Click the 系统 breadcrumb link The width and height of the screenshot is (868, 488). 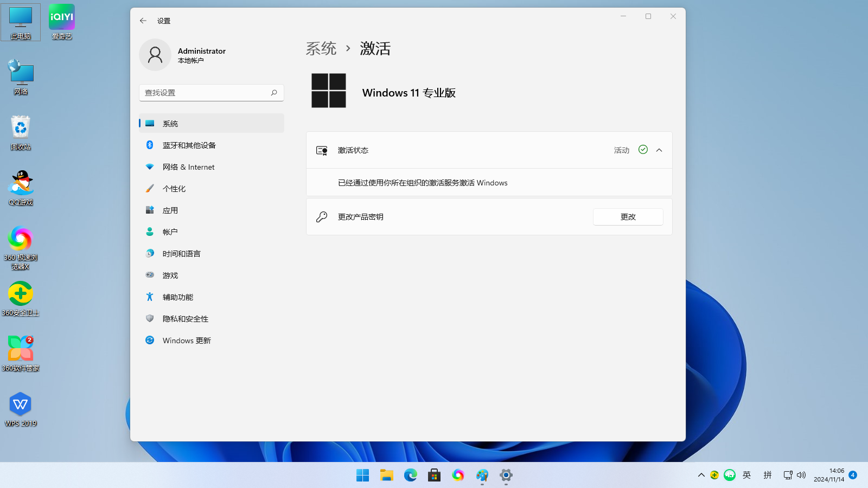pyautogui.click(x=321, y=48)
